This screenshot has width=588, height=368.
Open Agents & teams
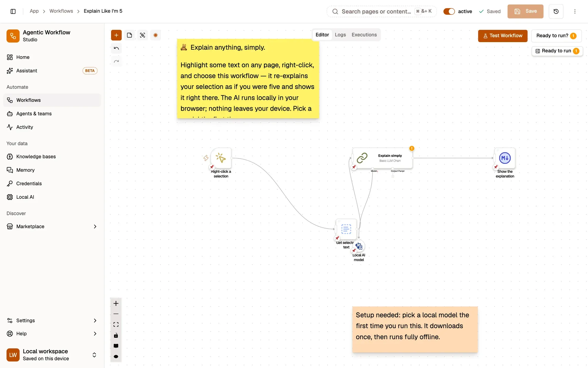click(x=52, y=114)
